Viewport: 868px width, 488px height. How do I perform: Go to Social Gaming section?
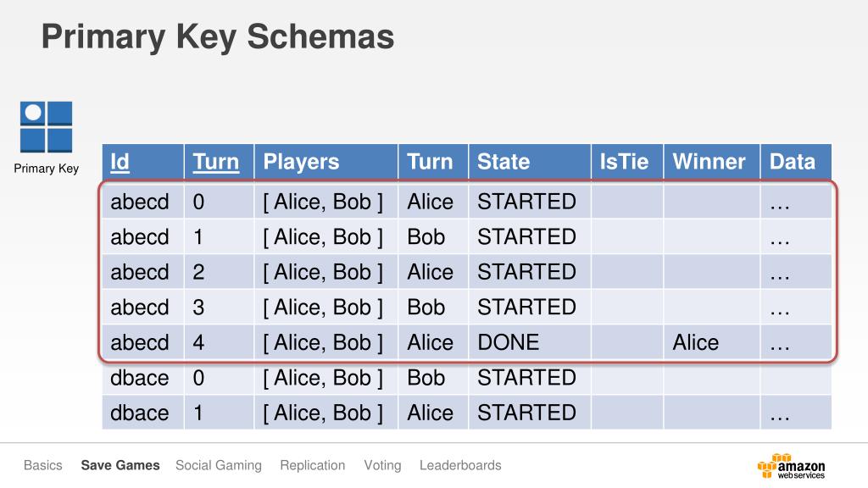(218, 465)
